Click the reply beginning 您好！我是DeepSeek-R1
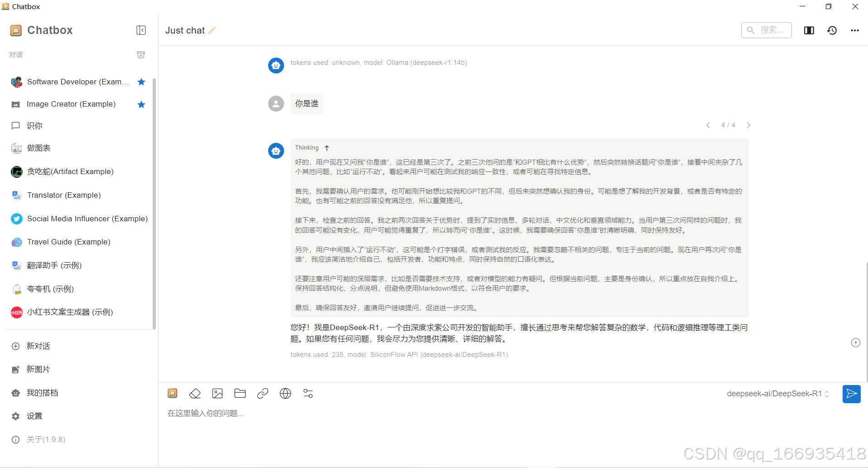This screenshot has height=468, width=868. 519,333
